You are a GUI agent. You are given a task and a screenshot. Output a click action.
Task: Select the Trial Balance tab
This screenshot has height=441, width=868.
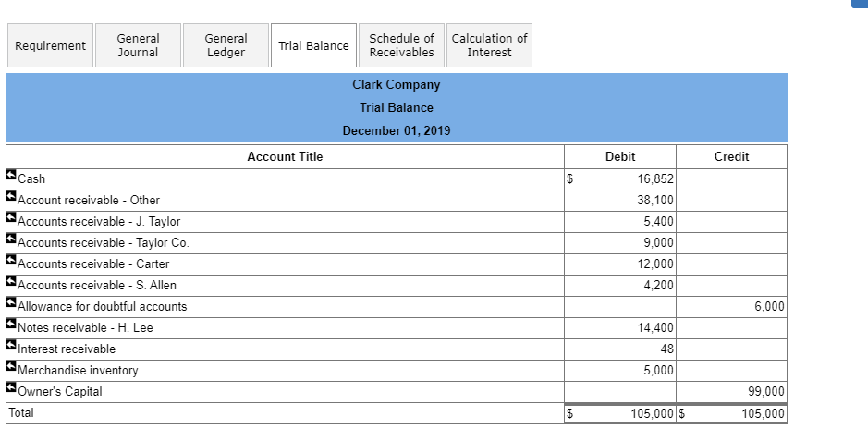click(314, 45)
